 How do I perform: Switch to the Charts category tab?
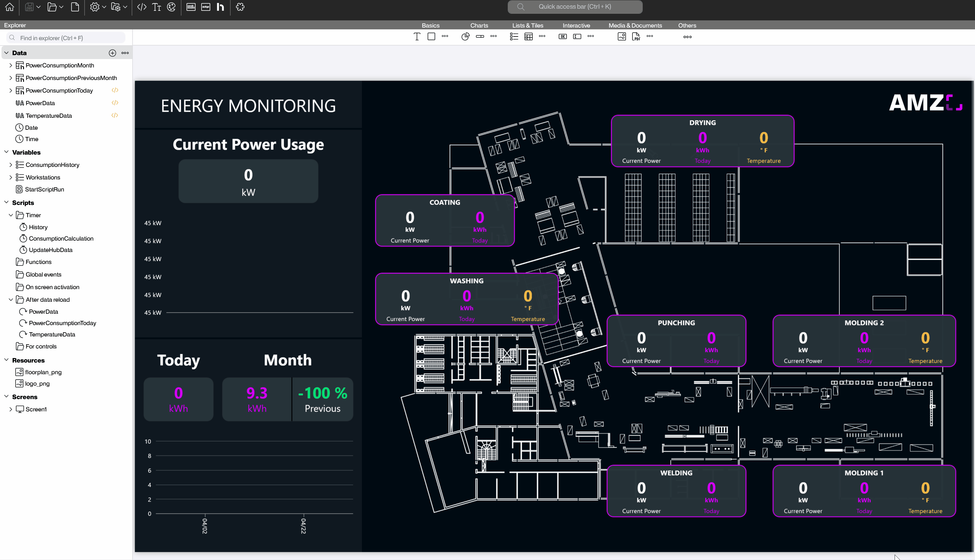pos(479,25)
